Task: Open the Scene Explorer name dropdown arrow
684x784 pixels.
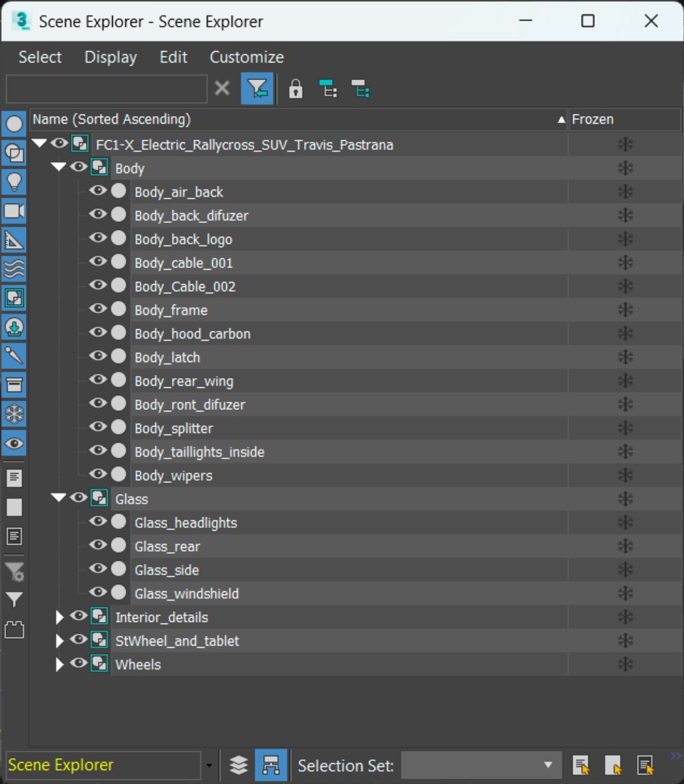Action: [x=209, y=766]
